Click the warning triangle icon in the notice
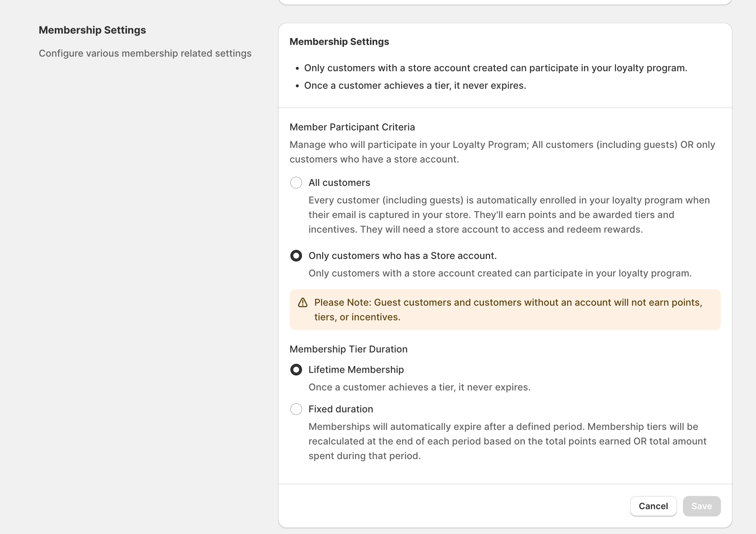 [x=302, y=302]
